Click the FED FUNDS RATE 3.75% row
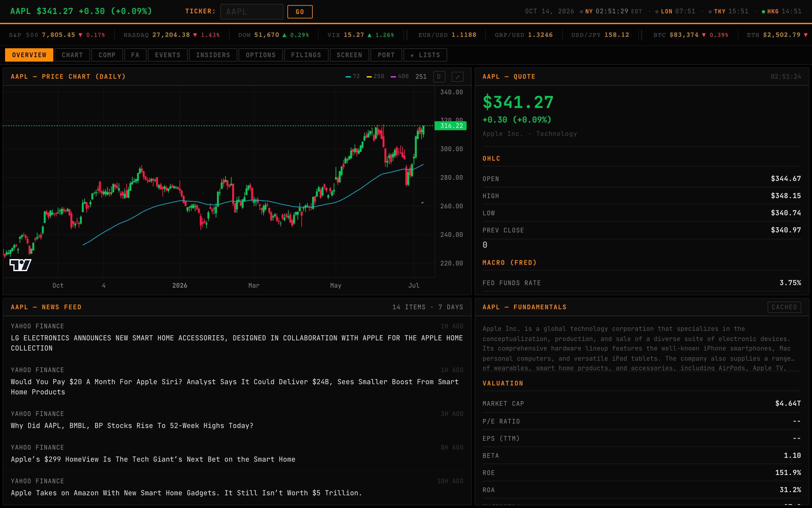Viewport: 812px width, 508px height. (642, 283)
